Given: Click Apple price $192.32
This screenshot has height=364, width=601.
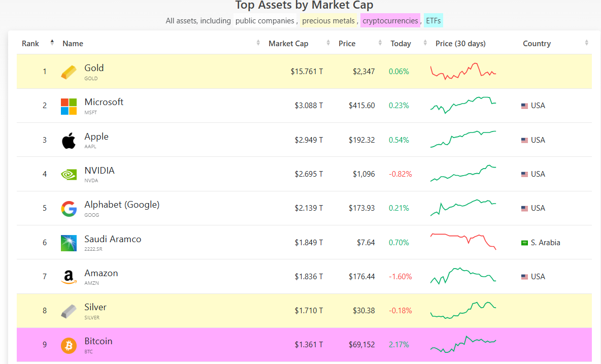Looking at the screenshot, I should tap(361, 140).
